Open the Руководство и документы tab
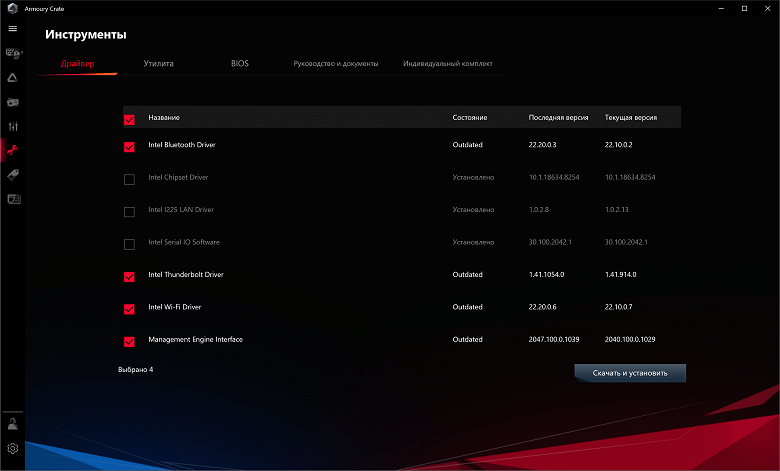The image size is (780, 471). tap(336, 64)
